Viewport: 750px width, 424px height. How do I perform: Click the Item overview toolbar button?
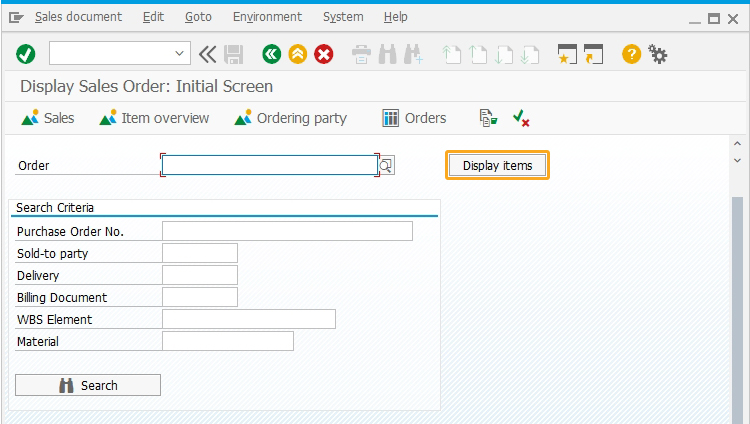point(154,118)
